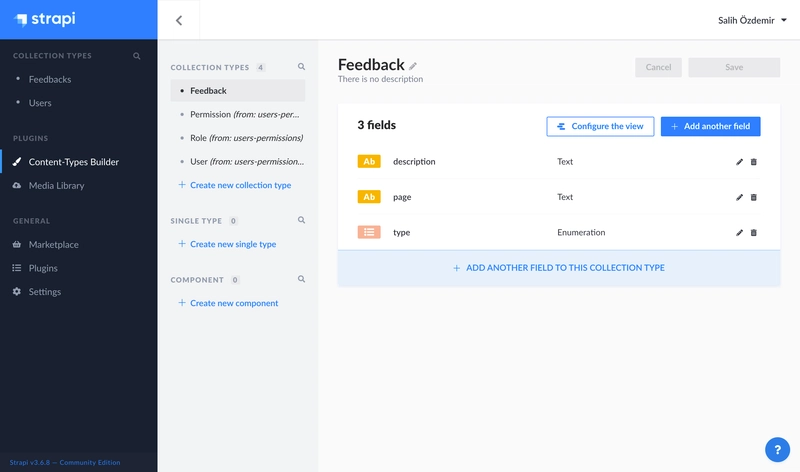Click Add another field button
The height and width of the screenshot is (472, 800).
(710, 126)
